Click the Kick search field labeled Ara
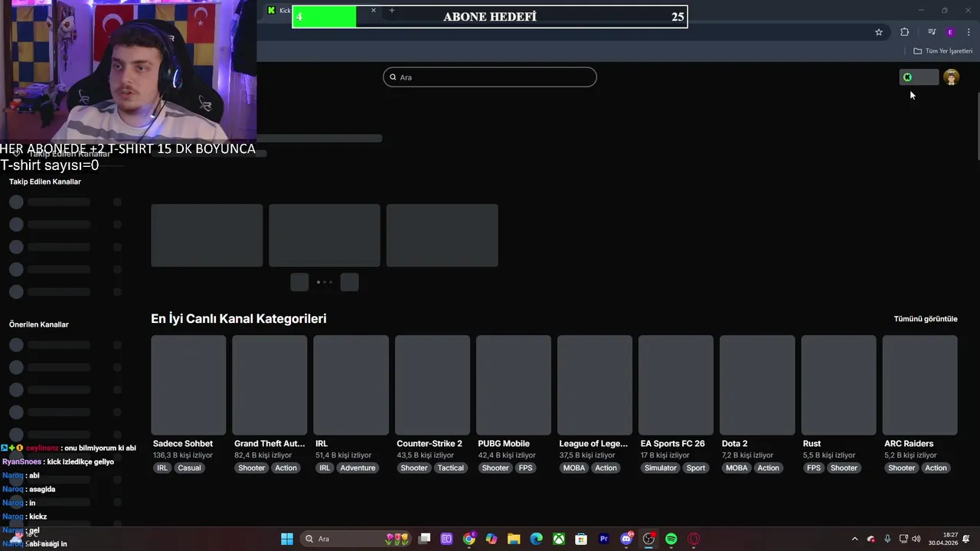The height and width of the screenshot is (551, 980). click(490, 77)
